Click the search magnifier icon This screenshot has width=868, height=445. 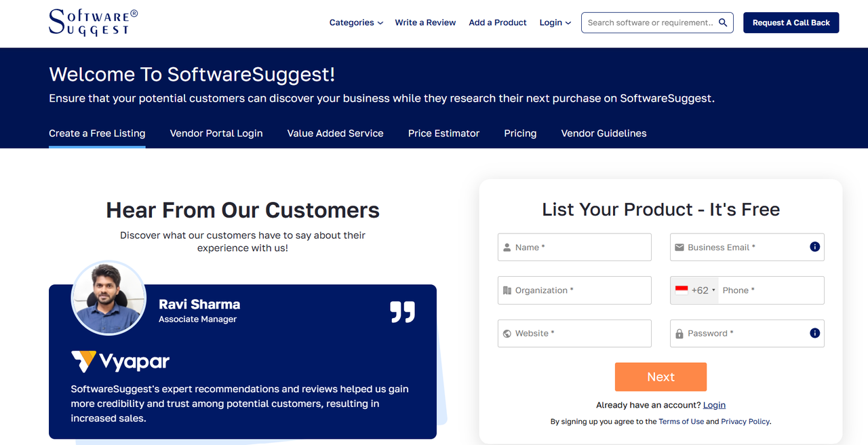tap(723, 22)
